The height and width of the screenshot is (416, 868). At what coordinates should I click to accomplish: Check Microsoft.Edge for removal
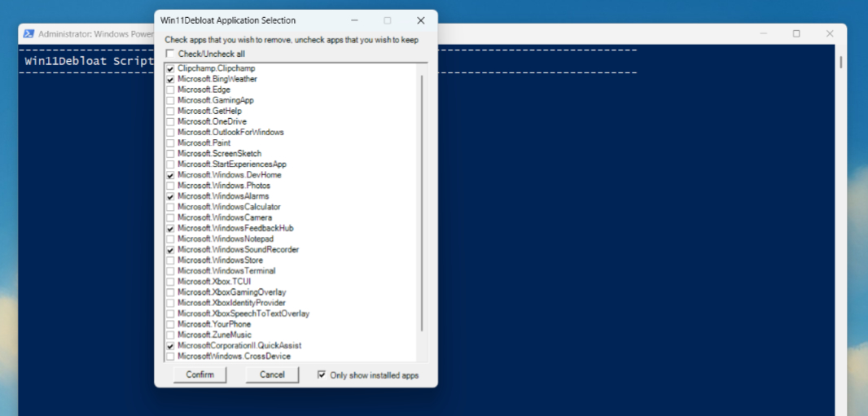pyautogui.click(x=170, y=90)
